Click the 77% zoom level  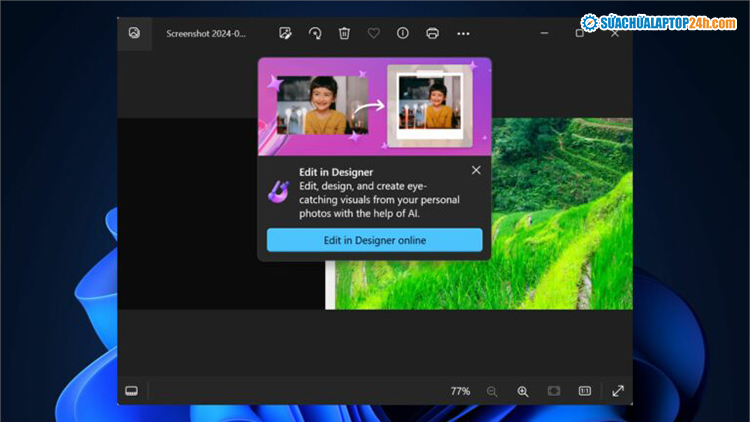click(x=460, y=391)
